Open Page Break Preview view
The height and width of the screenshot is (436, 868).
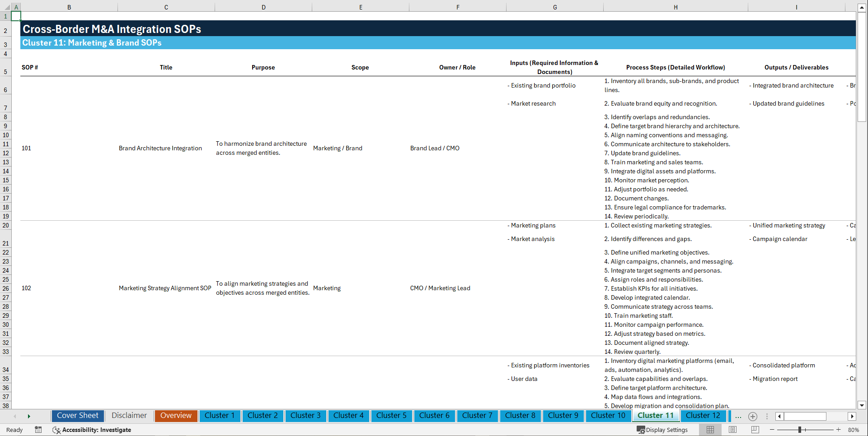tap(755, 430)
